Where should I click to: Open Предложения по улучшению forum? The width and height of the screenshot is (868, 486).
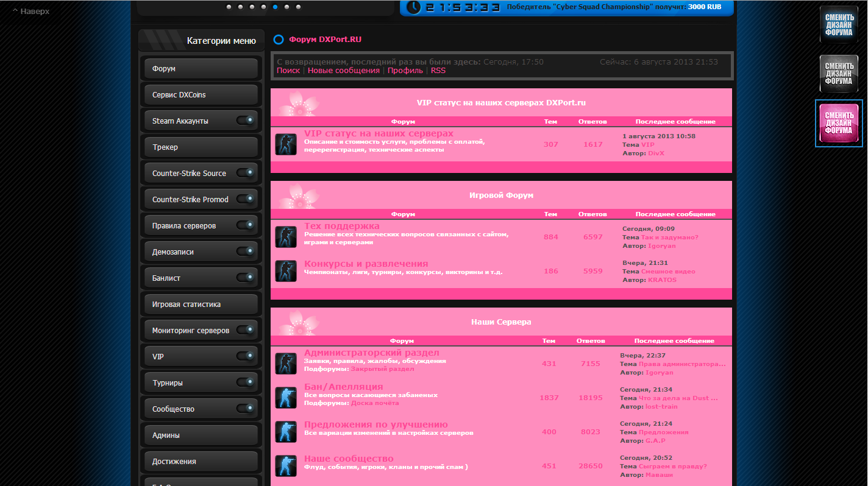[x=376, y=424]
